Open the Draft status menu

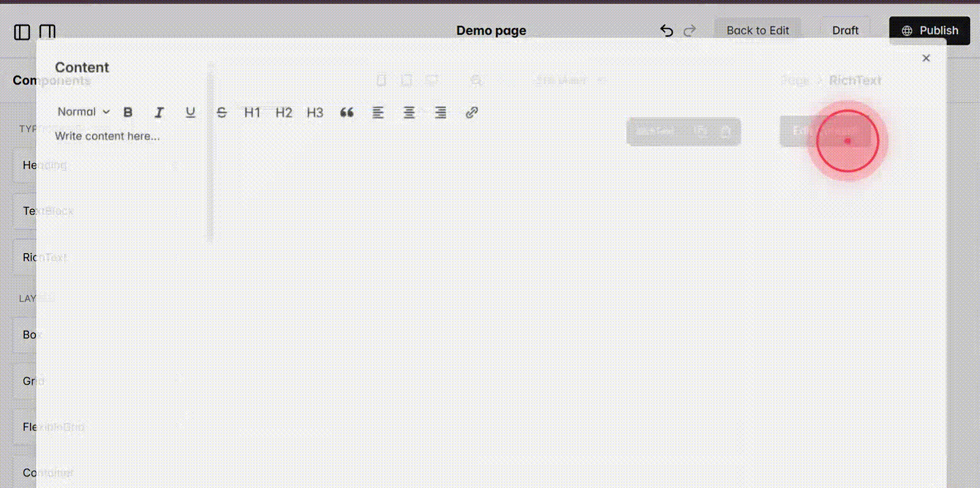[x=845, y=30]
